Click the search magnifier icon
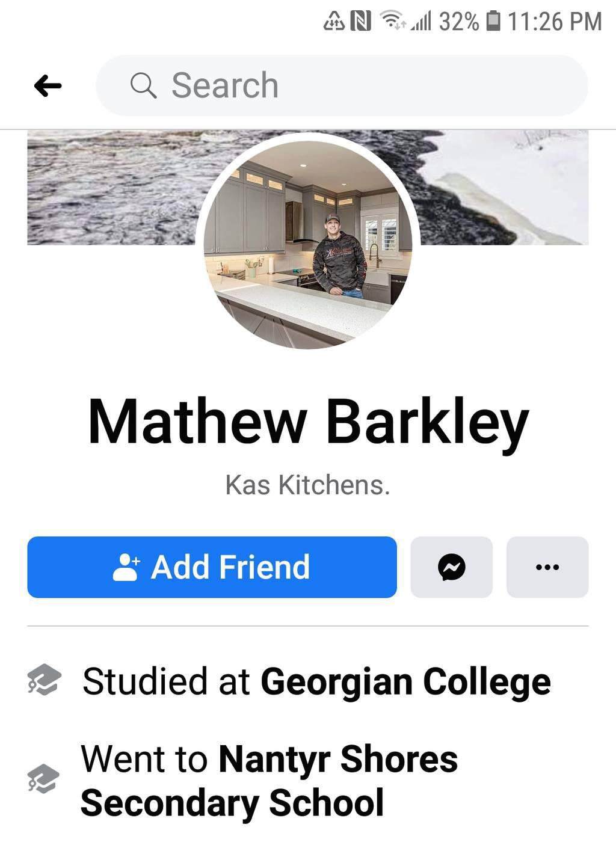The image size is (616, 854). pyautogui.click(x=143, y=85)
